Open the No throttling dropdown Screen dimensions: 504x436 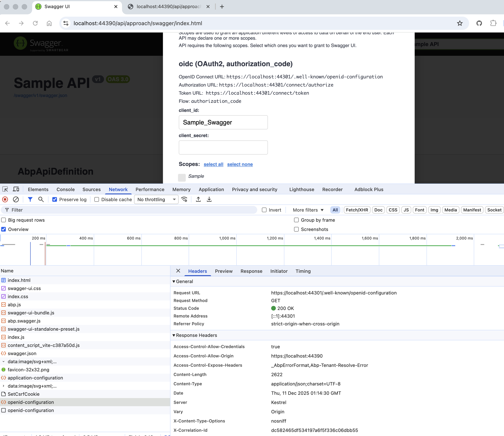156,199
